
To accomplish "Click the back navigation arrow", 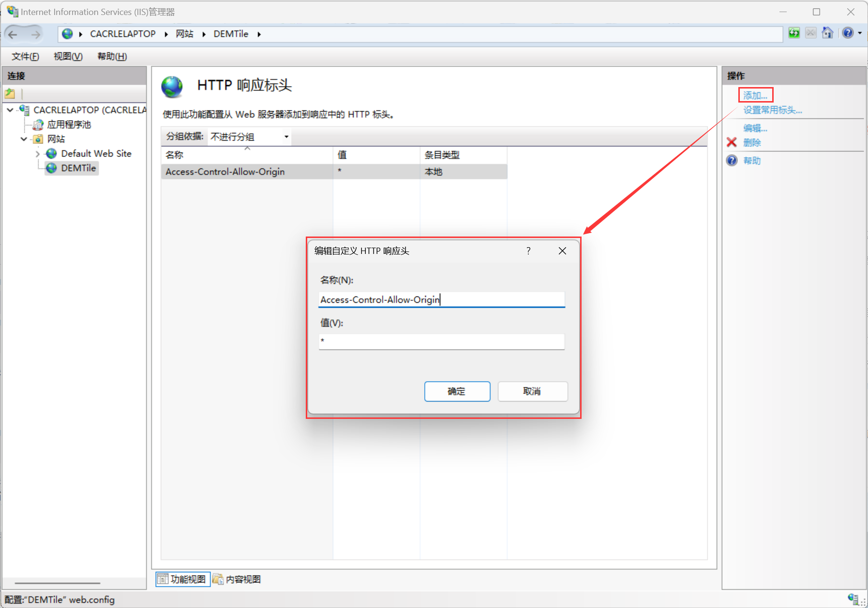I will coord(13,34).
